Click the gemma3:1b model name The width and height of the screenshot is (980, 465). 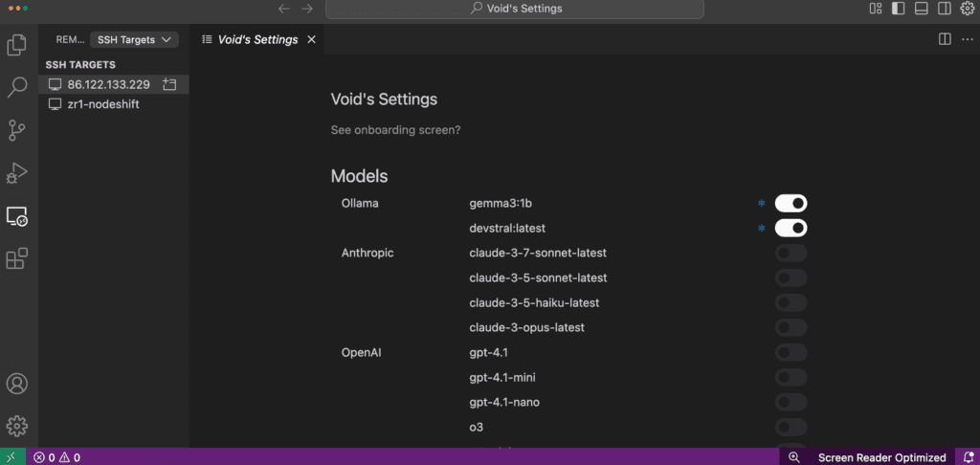pyautogui.click(x=501, y=203)
